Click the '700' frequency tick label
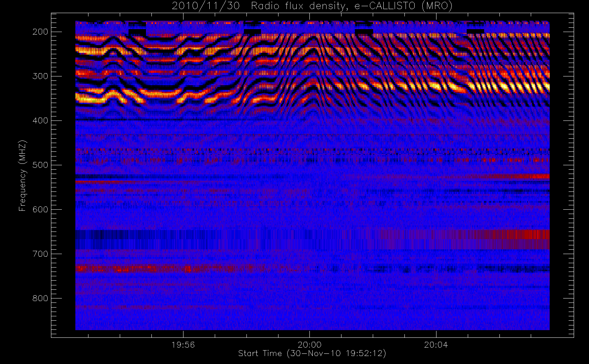The width and height of the screenshot is (589, 364). coord(40,254)
